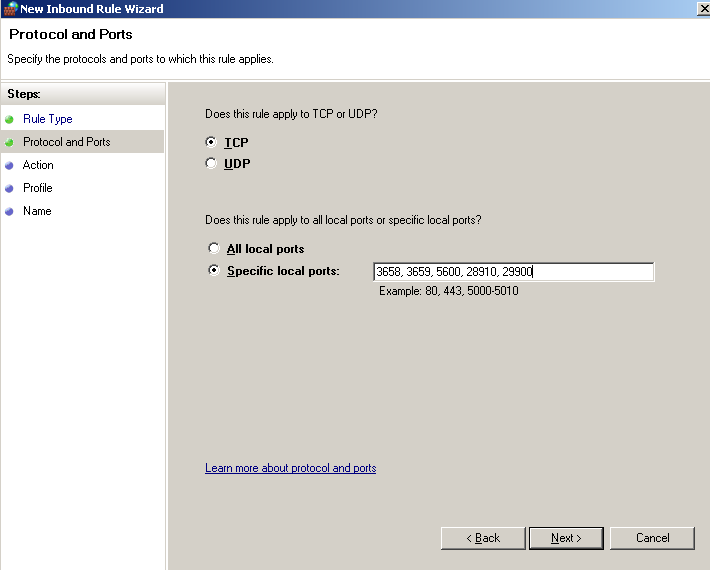Click the green bullet beside Protocol and Ports
The width and height of the screenshot is (710, 570).
coord(9,143)
